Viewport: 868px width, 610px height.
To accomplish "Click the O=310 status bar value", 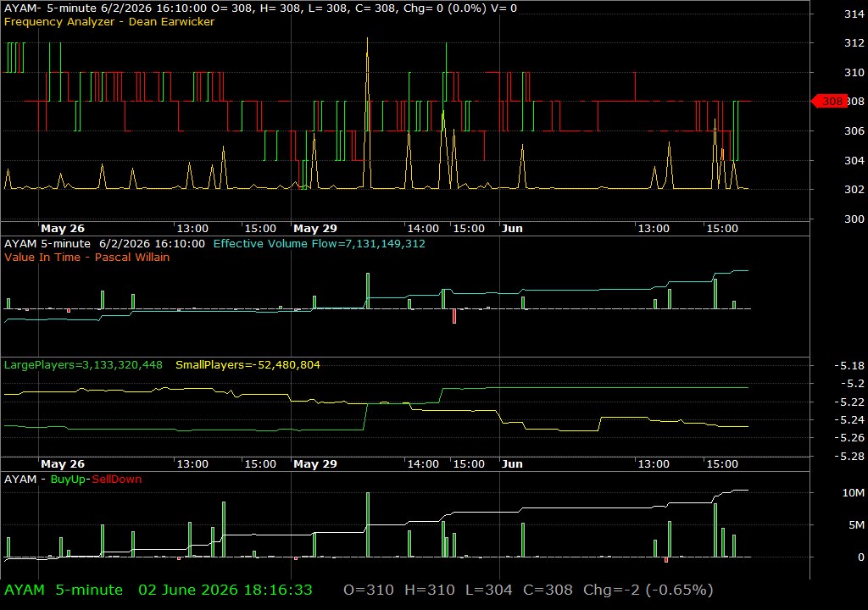I will [x=369, y=590].
